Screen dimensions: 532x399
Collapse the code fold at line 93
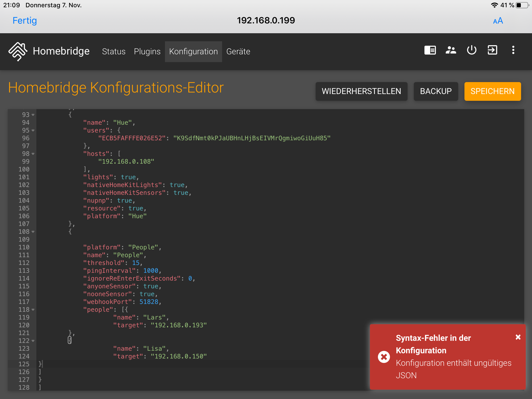pyautogui.click(x=33, y=115)
